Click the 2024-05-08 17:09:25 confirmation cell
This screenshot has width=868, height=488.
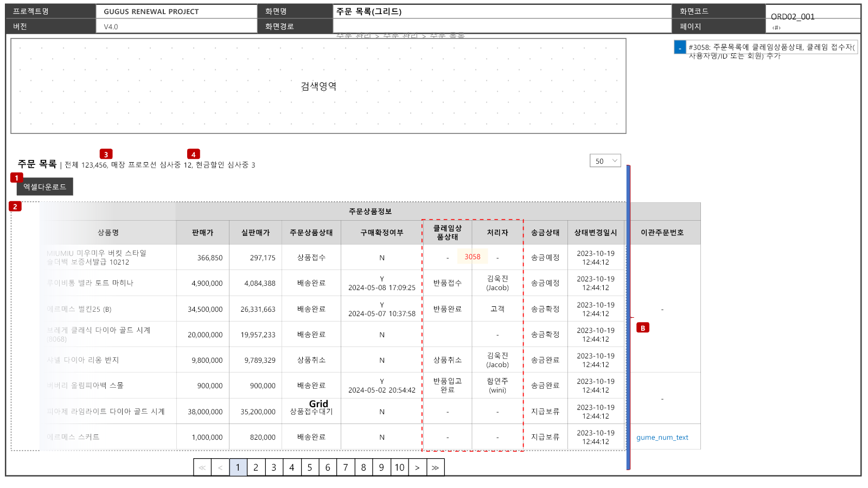click(382, 283)
